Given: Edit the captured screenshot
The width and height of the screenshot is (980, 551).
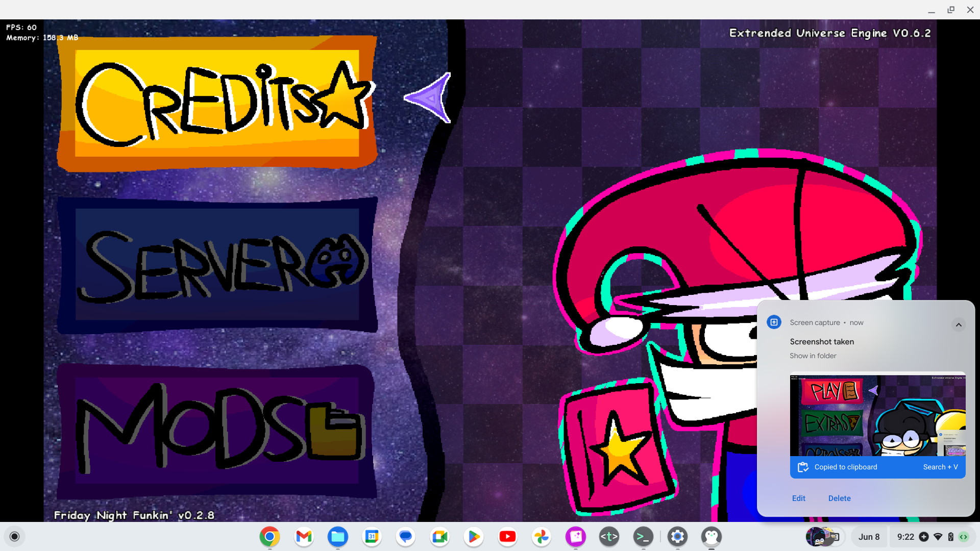Looking at the screenshot, I should pos(798,498).
